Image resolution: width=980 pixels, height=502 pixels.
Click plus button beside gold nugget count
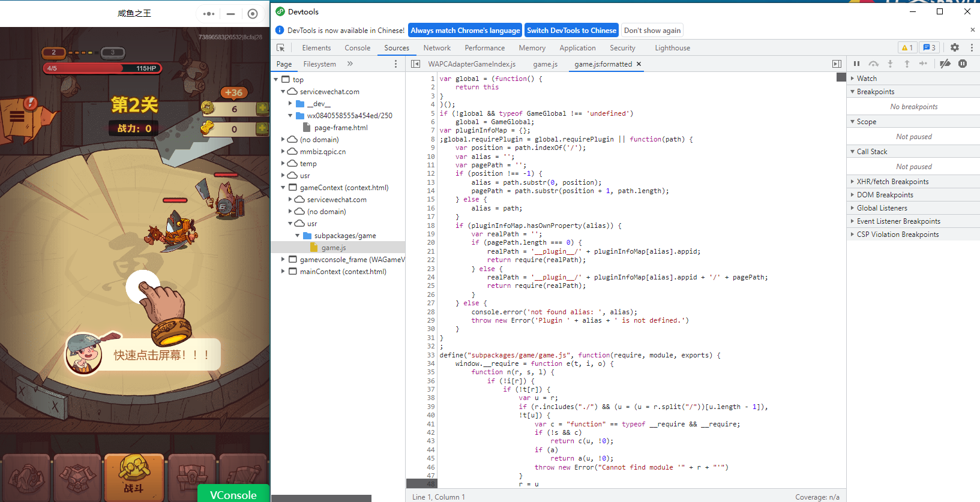[x=262, y=128]
